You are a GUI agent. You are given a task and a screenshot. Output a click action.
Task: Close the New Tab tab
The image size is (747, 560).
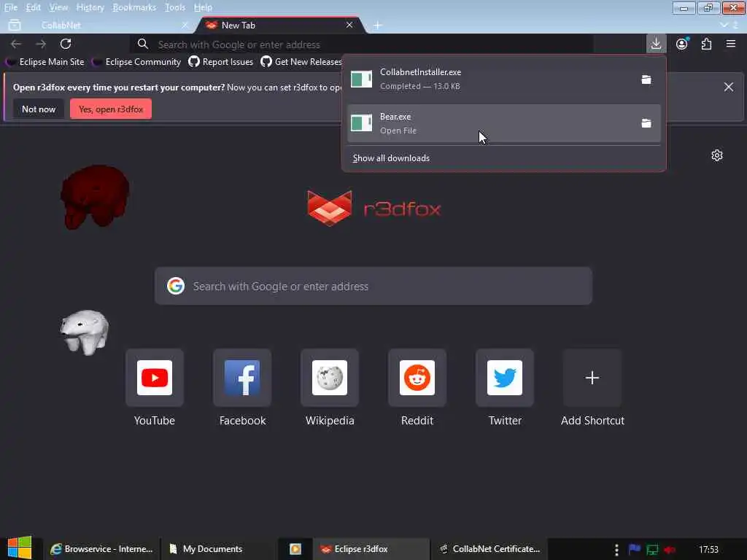click(x=349, y=25)
